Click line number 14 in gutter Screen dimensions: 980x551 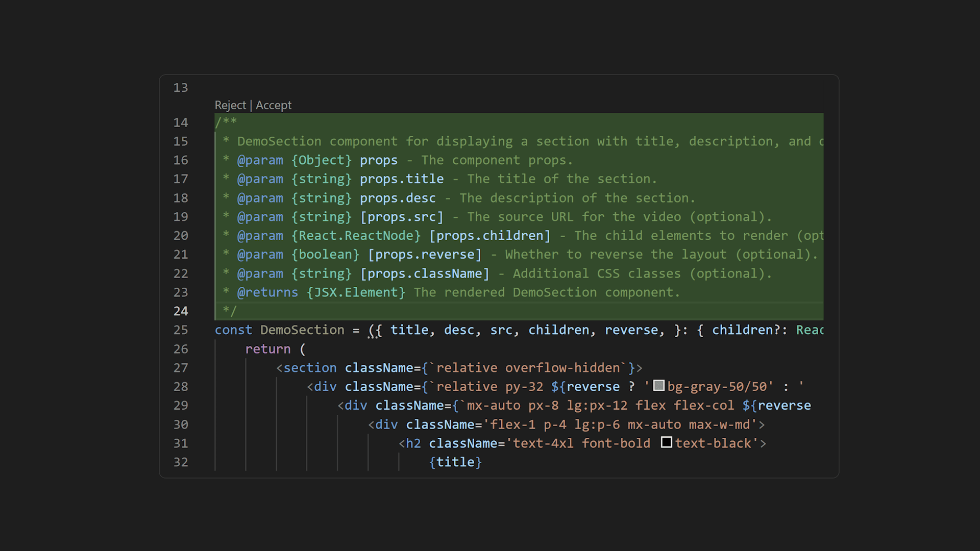point(181,122)
